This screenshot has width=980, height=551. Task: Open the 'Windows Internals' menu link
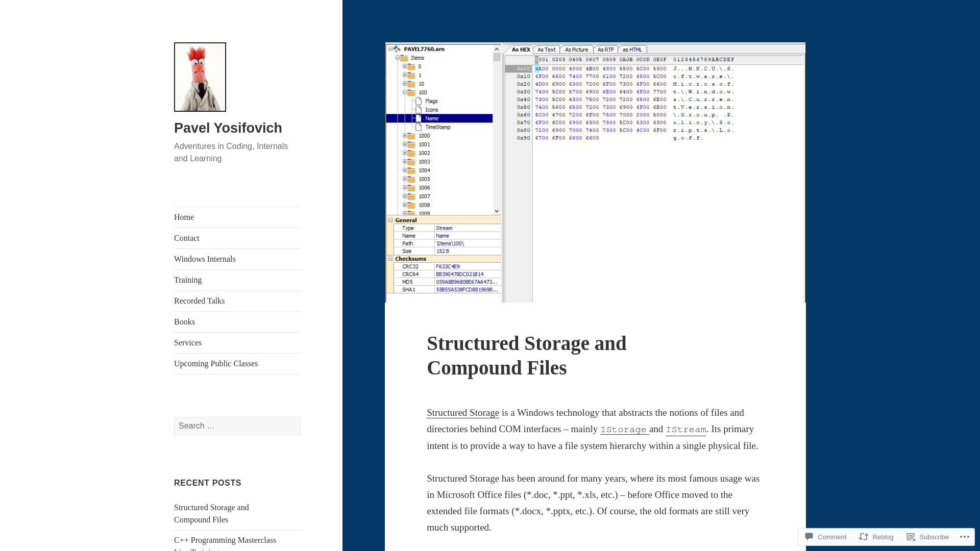(204, 259)
